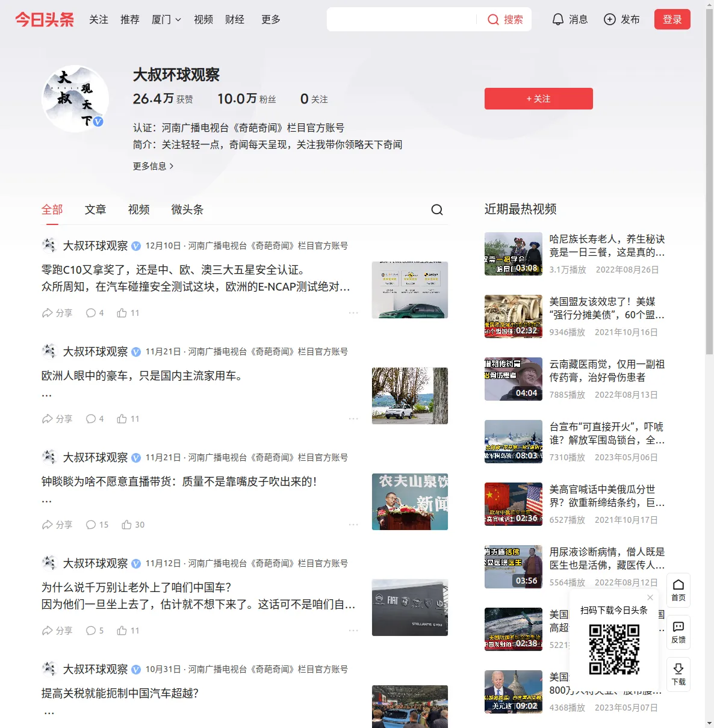Viewport: 714px width, 728px height.
Task: Open more options for 钟睒睒 post
Action: point(353,525)
